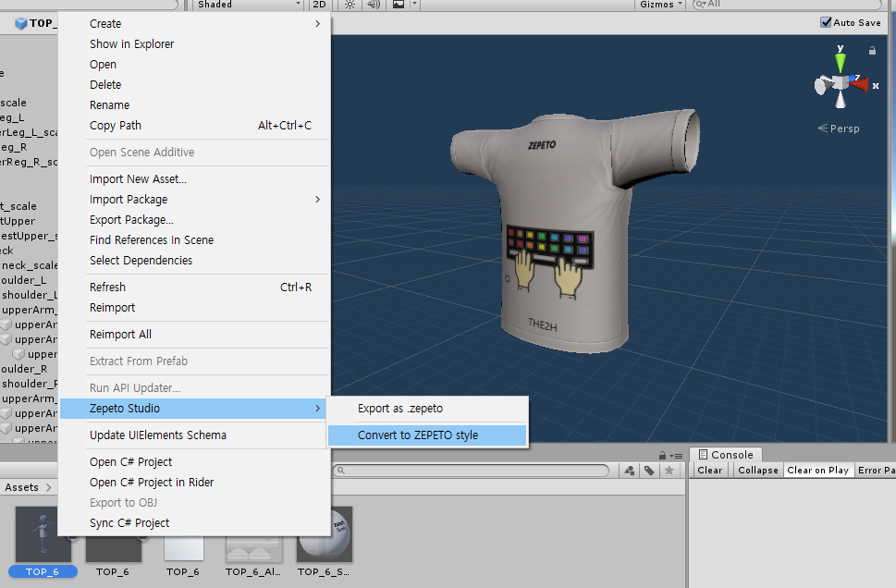The image size is (896, 588).
Task: Click search by label tag icon
Action: click(649, 471)
